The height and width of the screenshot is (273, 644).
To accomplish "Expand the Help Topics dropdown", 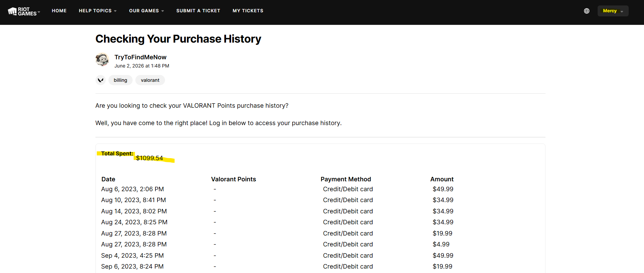I will point(98,11).
